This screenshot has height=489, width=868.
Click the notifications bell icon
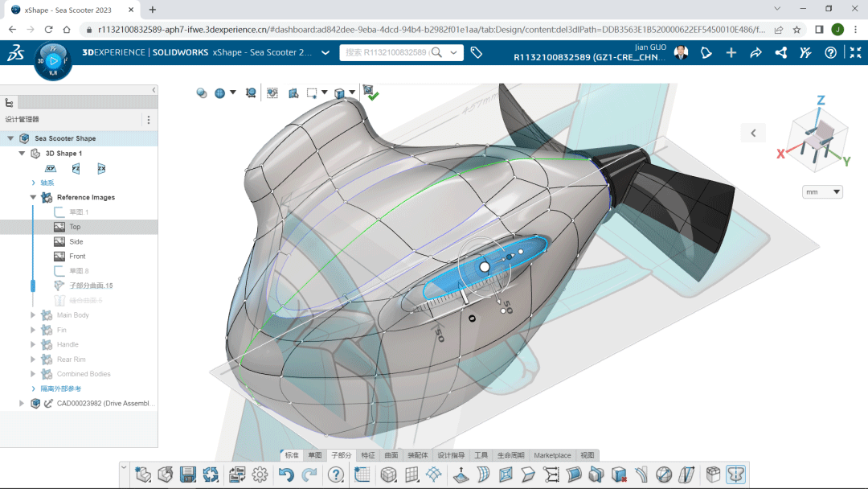(x=706, y=53)
